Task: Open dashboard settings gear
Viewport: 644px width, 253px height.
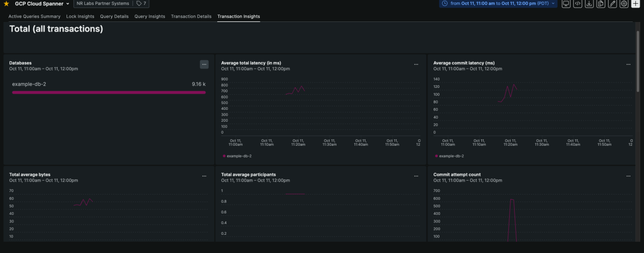Action: tap(624, 4)
